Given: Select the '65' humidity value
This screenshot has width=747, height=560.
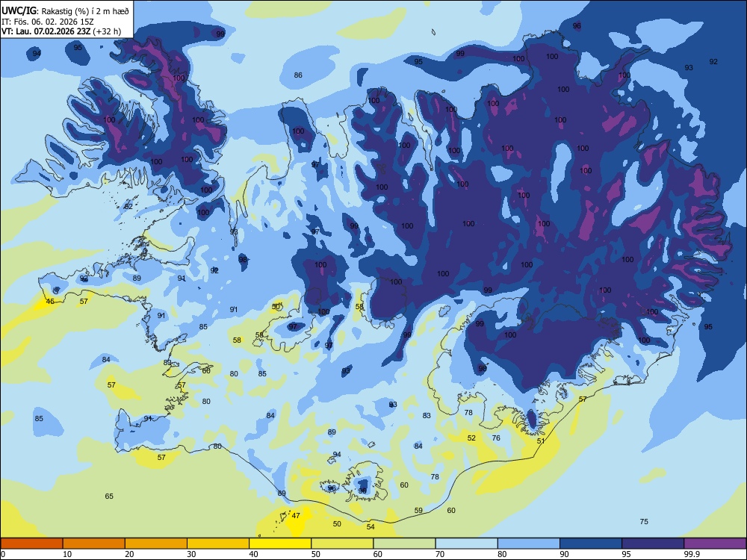Looking at the screenshot, I should point(109,497).
